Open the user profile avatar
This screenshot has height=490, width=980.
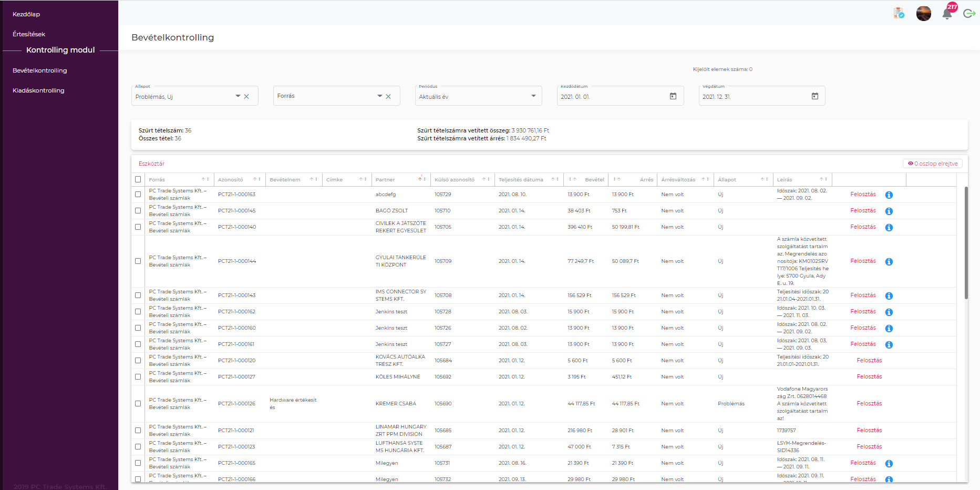924,14
